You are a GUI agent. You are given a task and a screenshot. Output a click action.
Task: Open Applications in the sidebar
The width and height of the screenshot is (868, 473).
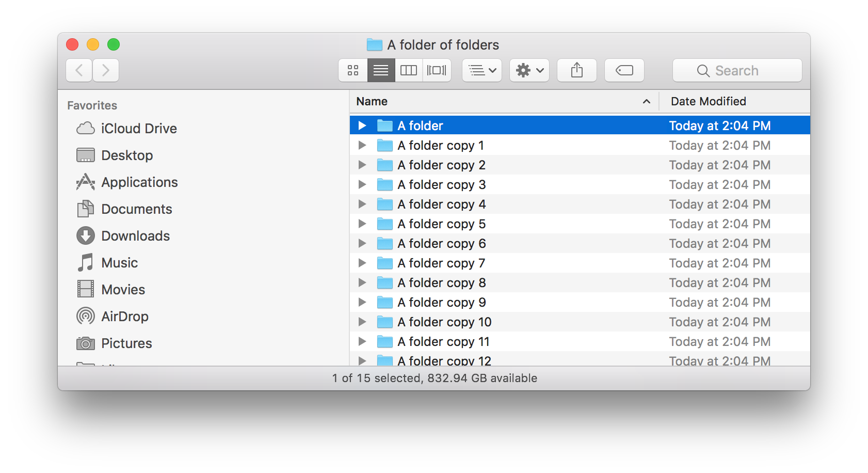click(x=127, y=182)
